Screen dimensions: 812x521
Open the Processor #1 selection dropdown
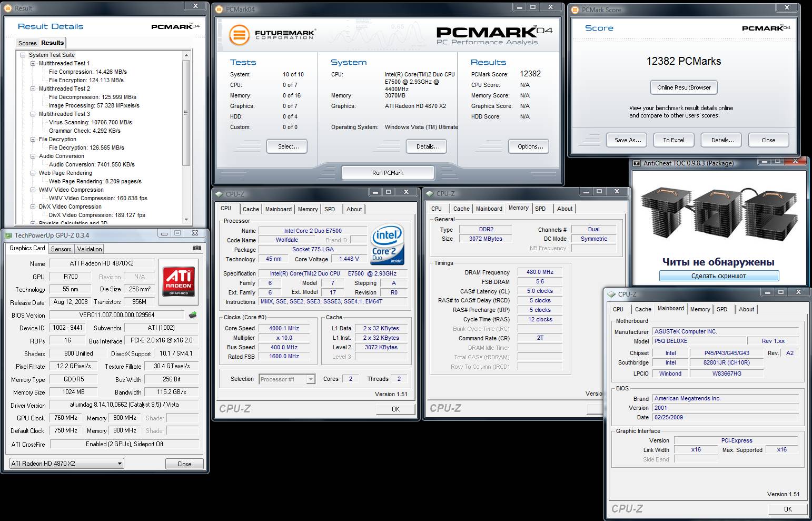tap(311, 379)
